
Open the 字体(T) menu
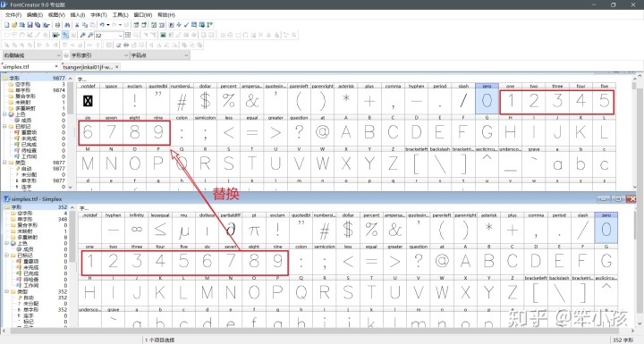pos(98,15)
